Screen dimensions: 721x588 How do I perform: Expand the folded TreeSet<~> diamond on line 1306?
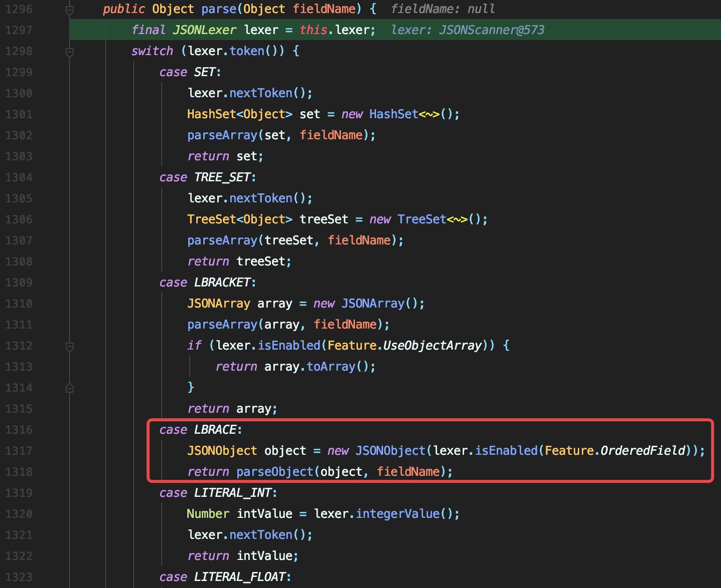coord(457,219)
